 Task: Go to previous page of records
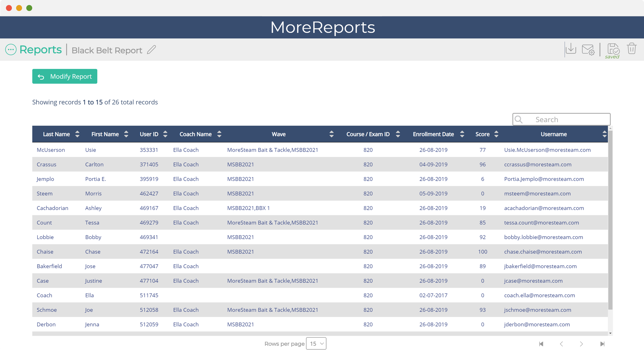coord(561,344)
